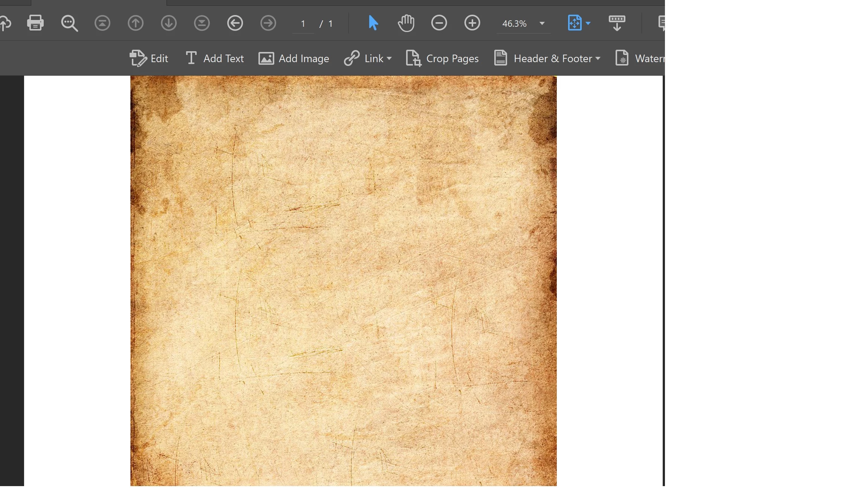Activate the Hand pan tool

[x=406, y=23]
